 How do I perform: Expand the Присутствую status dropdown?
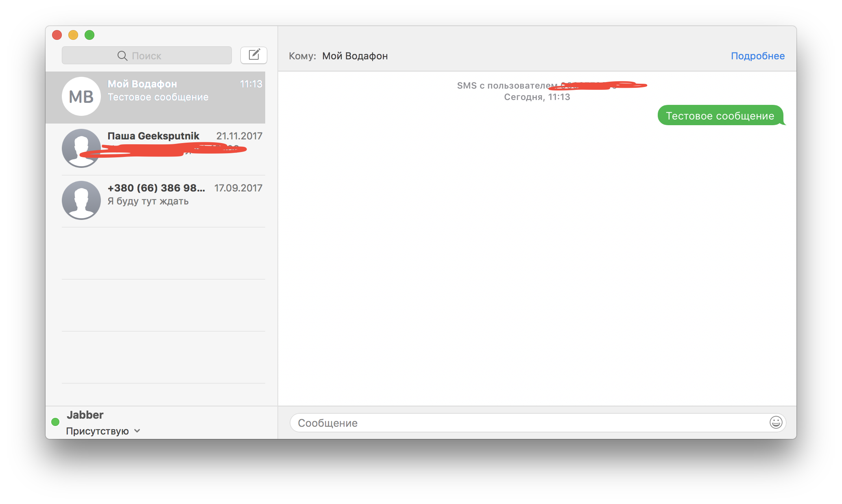tap(103, 431)
